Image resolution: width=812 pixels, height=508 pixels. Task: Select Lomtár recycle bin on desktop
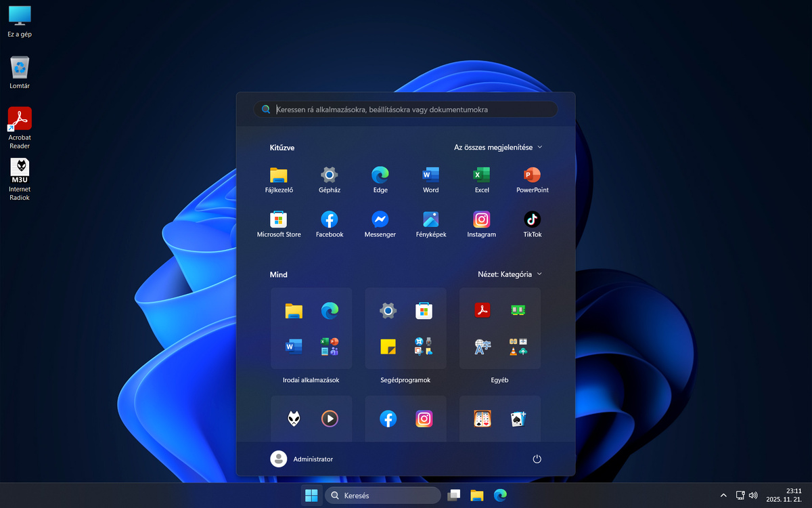click(20, 72)
